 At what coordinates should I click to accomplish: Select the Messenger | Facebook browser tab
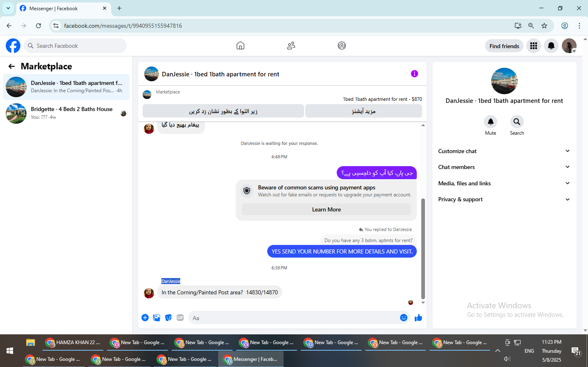[x=63, y=8]
